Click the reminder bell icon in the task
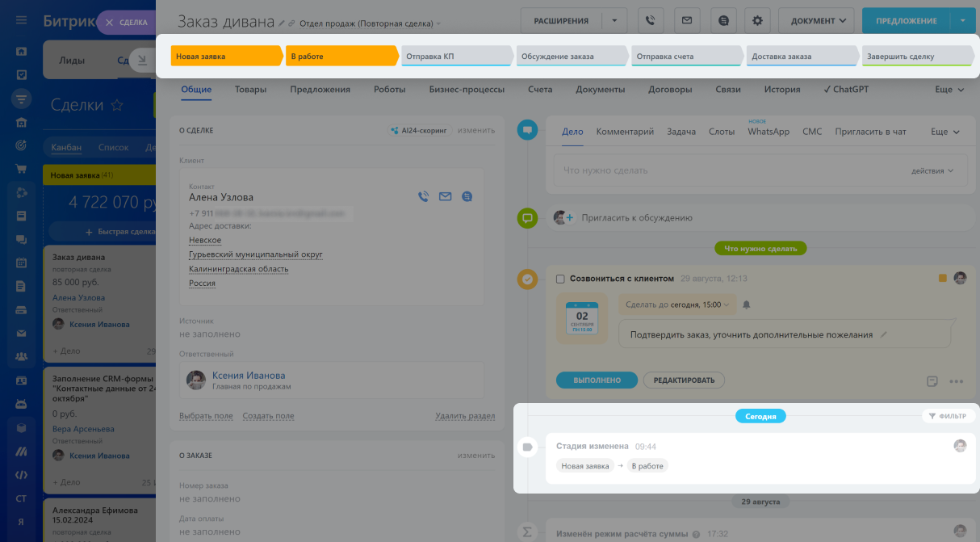Image resolution: width=980 pixels, height=542 pixels. 746,305
